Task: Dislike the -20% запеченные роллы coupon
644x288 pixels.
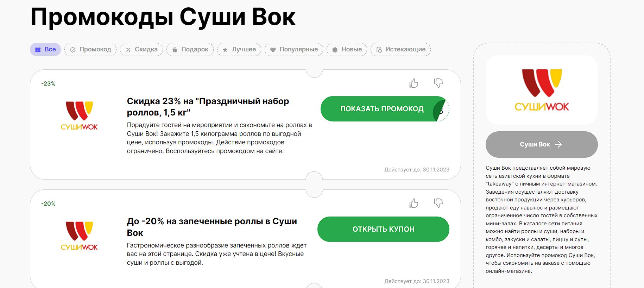Action: tap(438, 203)
